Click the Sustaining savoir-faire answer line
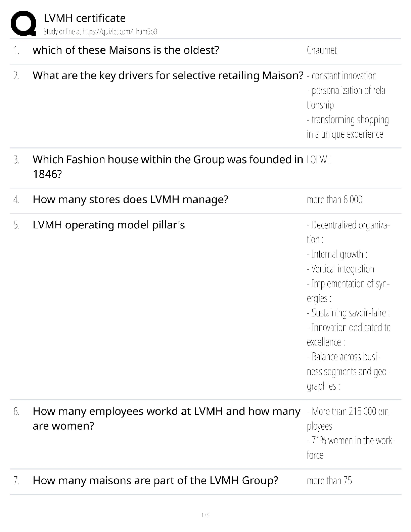The image size is (411, 532). tap(349, 313)
